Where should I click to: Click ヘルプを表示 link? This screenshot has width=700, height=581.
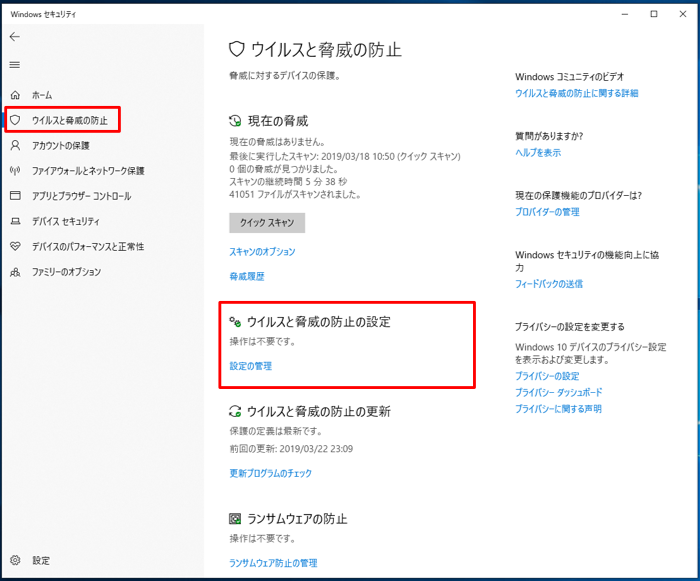click(x=538, y=152)
